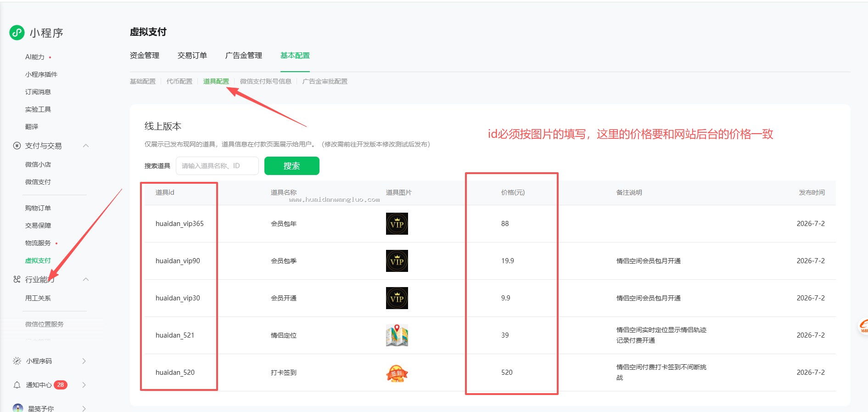Click the green mini program logo icon
868x412 pixels.
point(17,33)
